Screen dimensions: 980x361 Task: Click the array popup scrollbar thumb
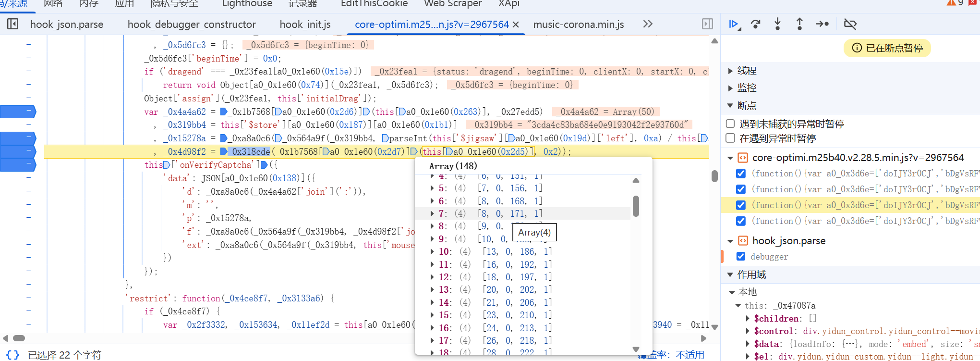636,206
